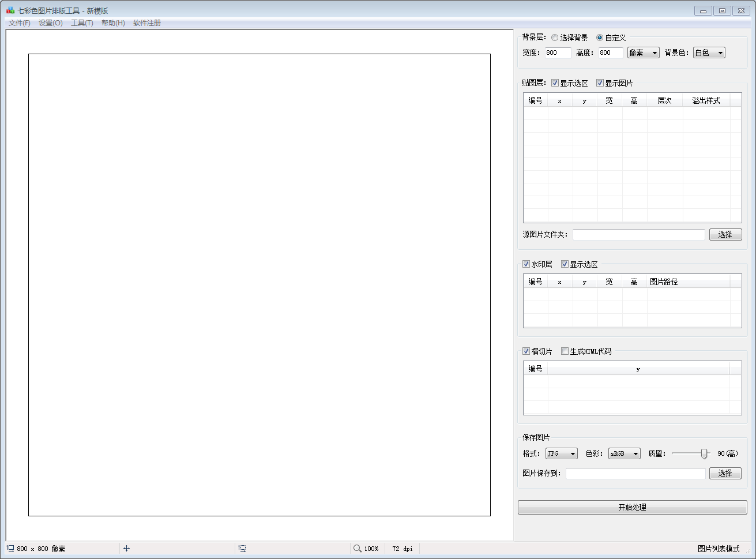Click the selection region icon in status bar
The image size is (756, 559).
tap(242, 549)
